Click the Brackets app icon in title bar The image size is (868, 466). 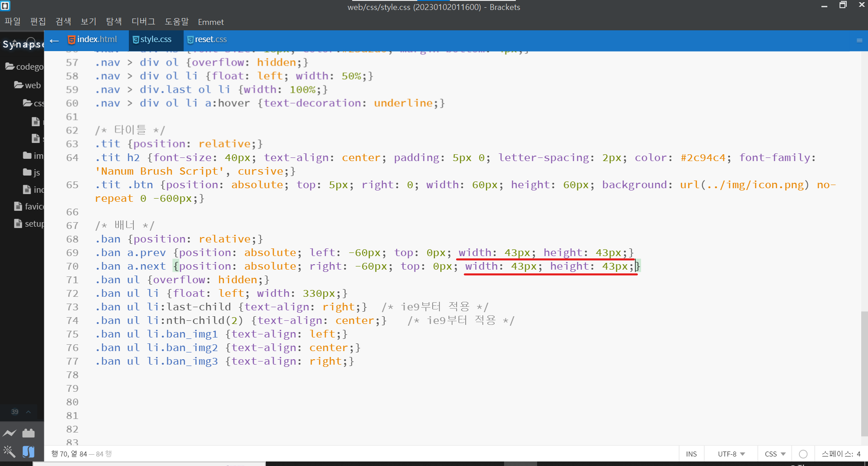click(5, 6)
